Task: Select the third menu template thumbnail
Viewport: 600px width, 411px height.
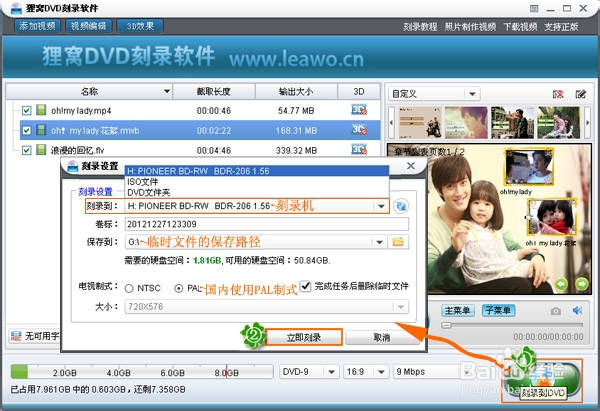Action: (x=512, y=122)
